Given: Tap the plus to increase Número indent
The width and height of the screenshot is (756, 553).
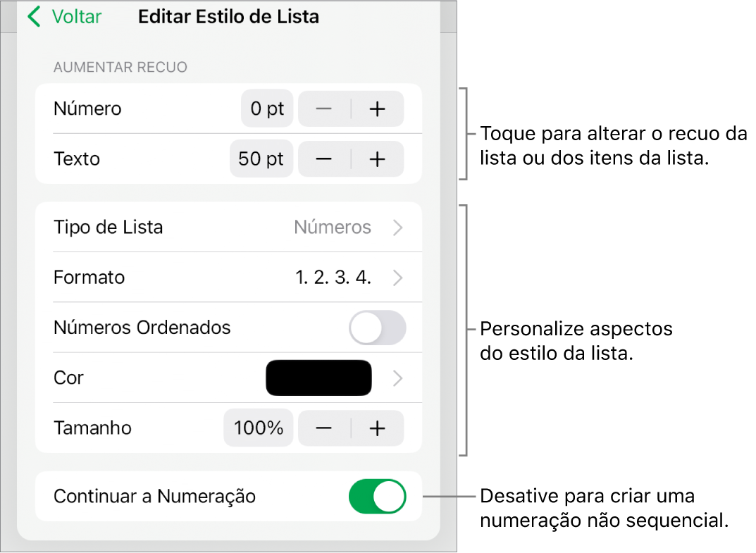Looking at the screenshot, I should click(378, 108).
